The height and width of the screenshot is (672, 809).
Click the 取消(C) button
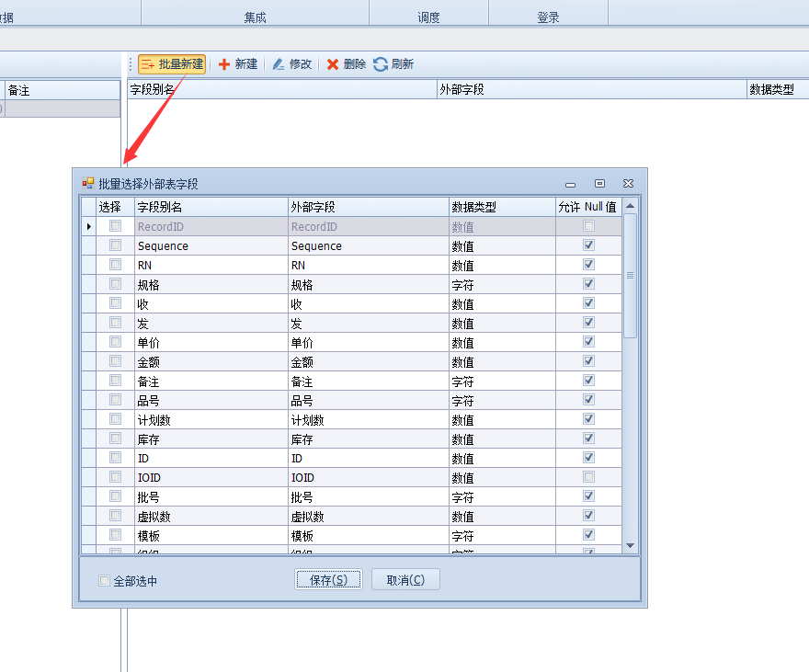[x=405, y=580]
